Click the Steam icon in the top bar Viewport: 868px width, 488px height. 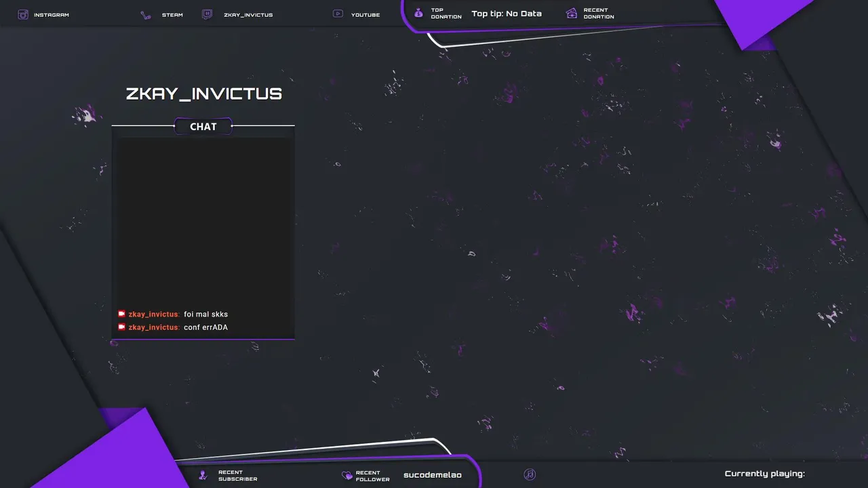[146, 15]
